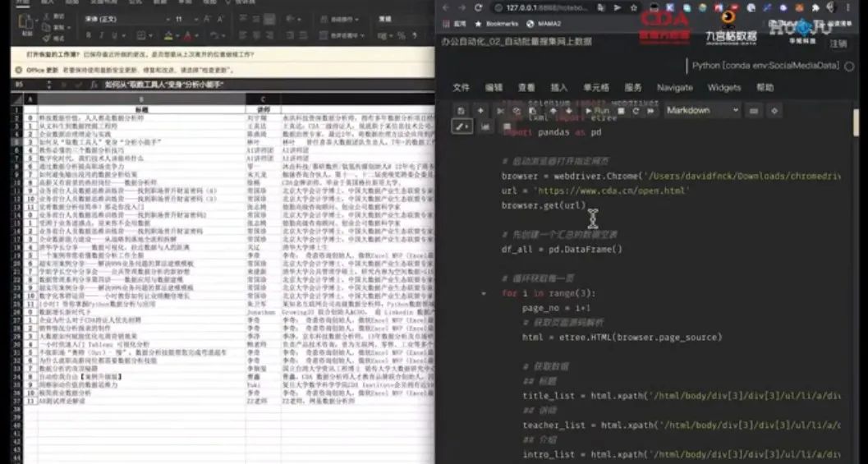Click the 注销 logout button
Image resolution: width=868 pixels, height=464 pixels.
(x=838, y=44)
